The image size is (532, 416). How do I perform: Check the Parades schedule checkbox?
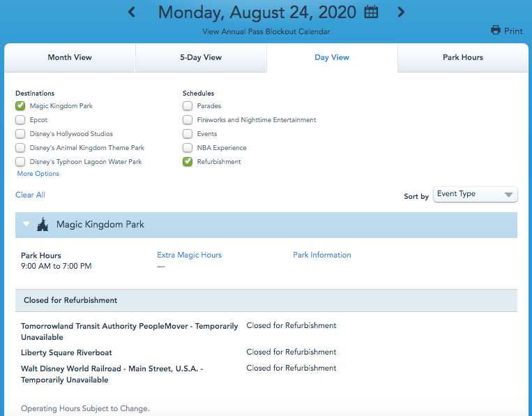point(188,106)
